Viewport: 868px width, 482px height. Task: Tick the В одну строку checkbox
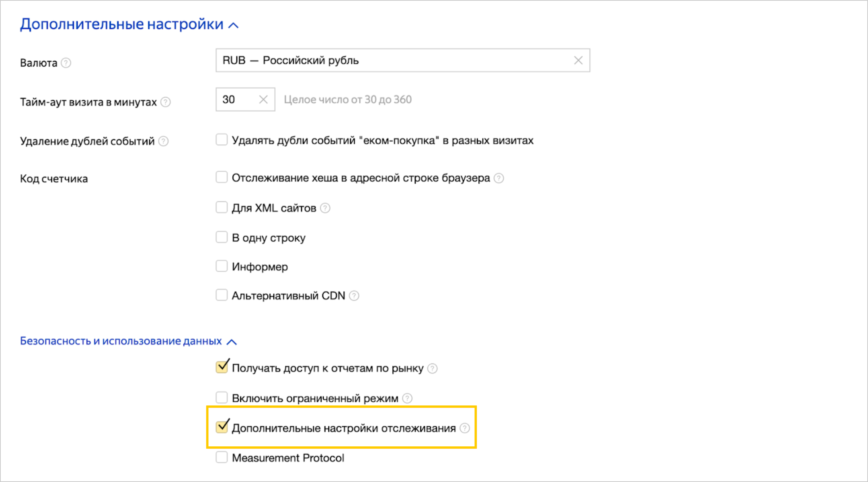pyautogui.click(x=222, y=237)
